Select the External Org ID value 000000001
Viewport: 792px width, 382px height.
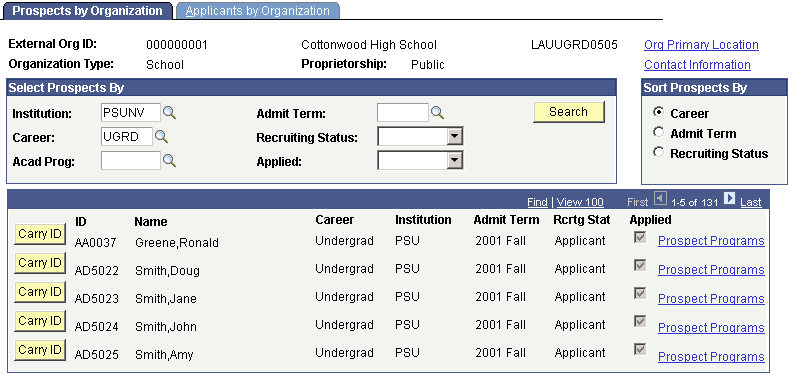[x=177, y=45]
